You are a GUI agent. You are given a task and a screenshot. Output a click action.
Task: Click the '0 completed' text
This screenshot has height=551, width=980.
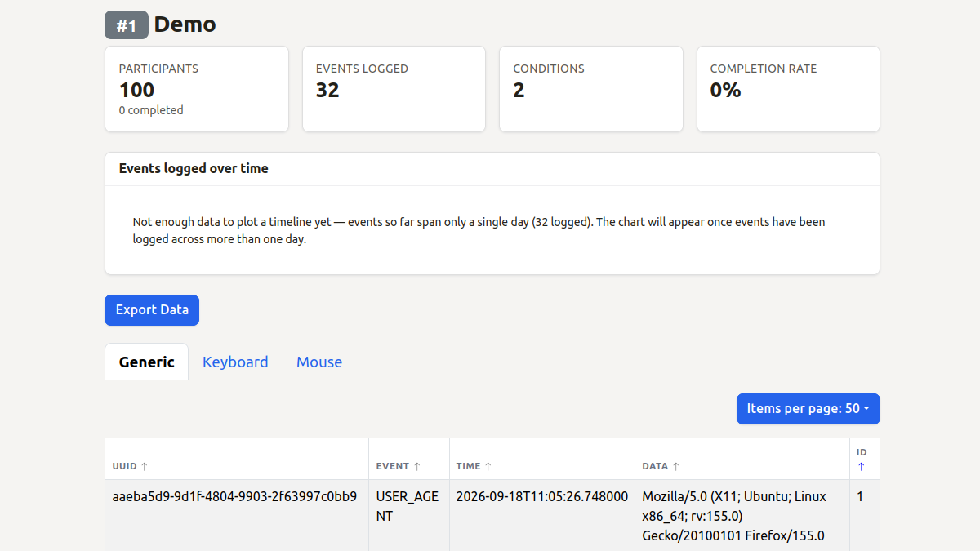click(x=151, y=110)
